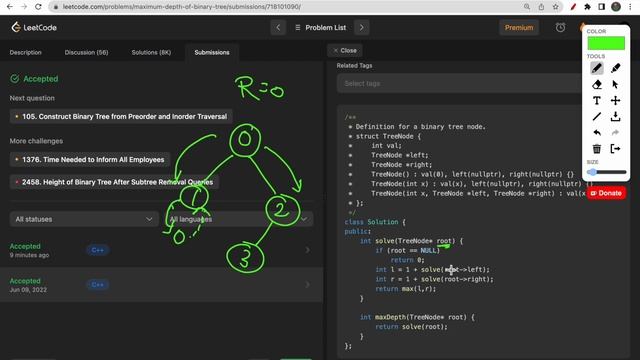
Task: Expand chevron of 9 minutes ago submission
Action: click(308, 250)
